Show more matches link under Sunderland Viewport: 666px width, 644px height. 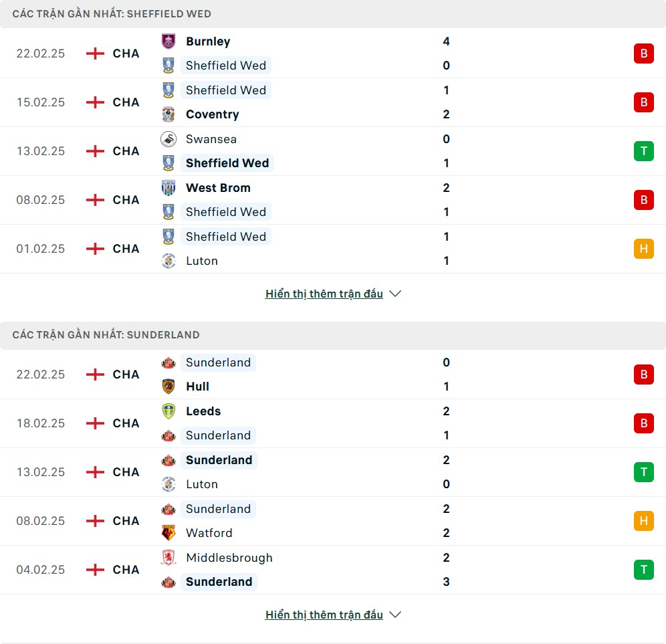[324, 615]
